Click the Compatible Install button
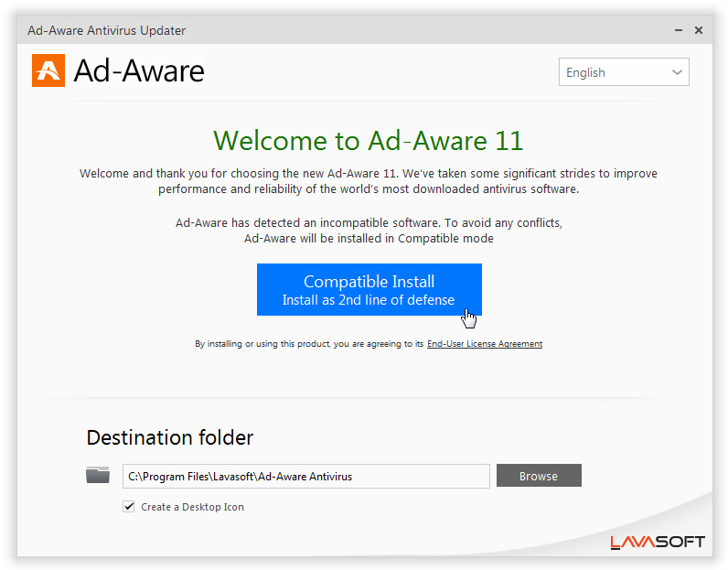Viewport: 728px width, 570px height. tap(369, 289)
